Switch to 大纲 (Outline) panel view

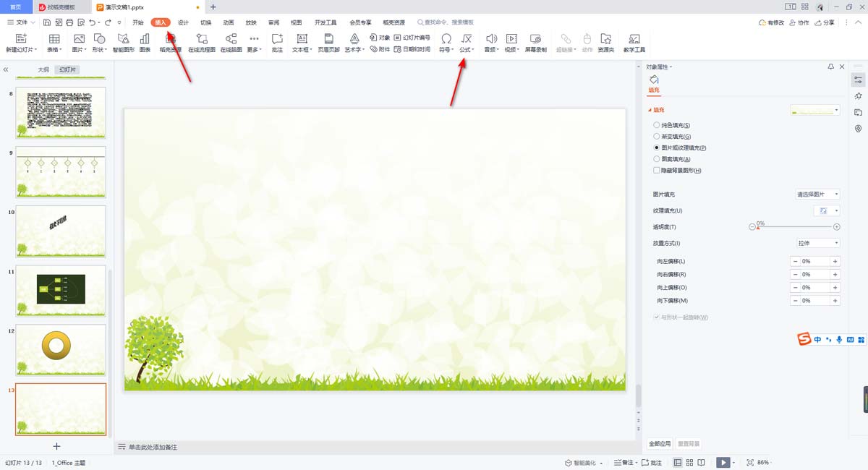(x=43, y=70)
